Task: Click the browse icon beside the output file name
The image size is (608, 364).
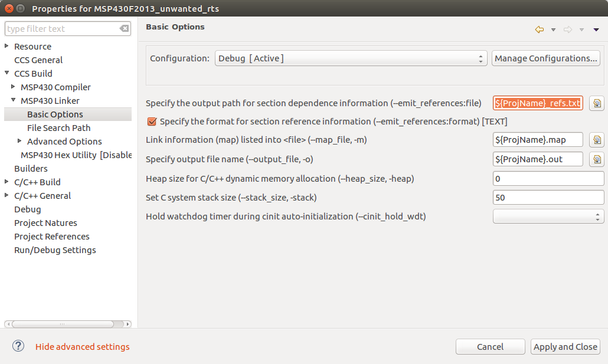Action: 597,159
